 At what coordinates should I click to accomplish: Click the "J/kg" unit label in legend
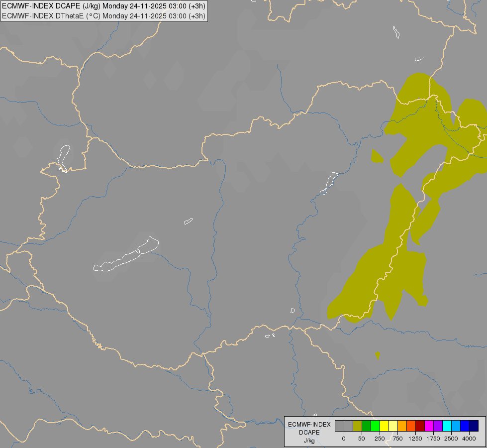click(309, 441)
